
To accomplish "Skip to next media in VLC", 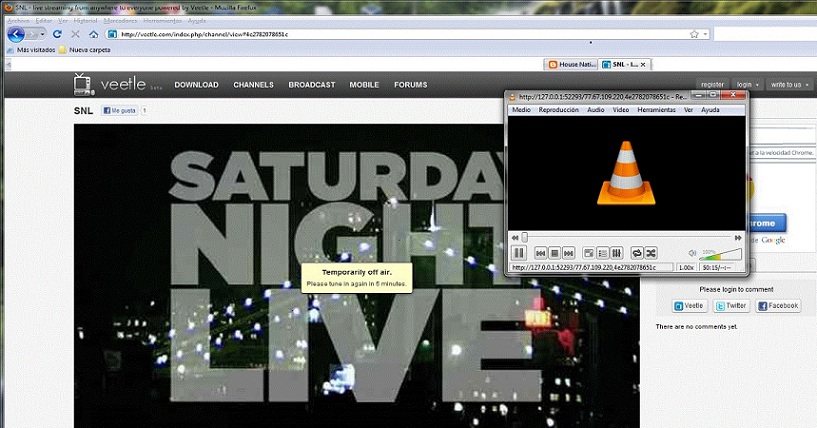I will [568, 253].
